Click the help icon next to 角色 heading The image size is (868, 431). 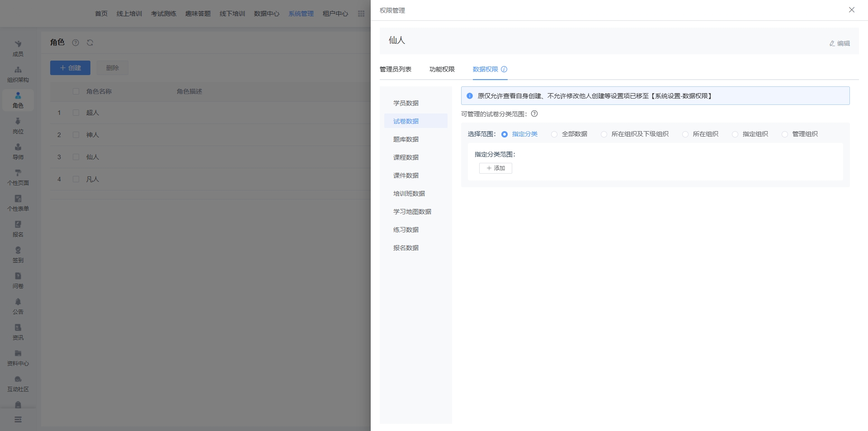click(75, 43)
